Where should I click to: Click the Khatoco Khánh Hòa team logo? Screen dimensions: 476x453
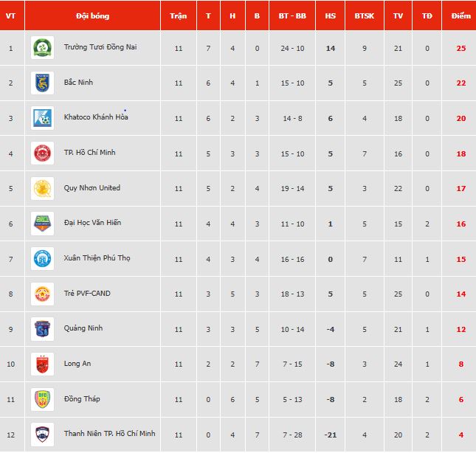pos(42,118)
